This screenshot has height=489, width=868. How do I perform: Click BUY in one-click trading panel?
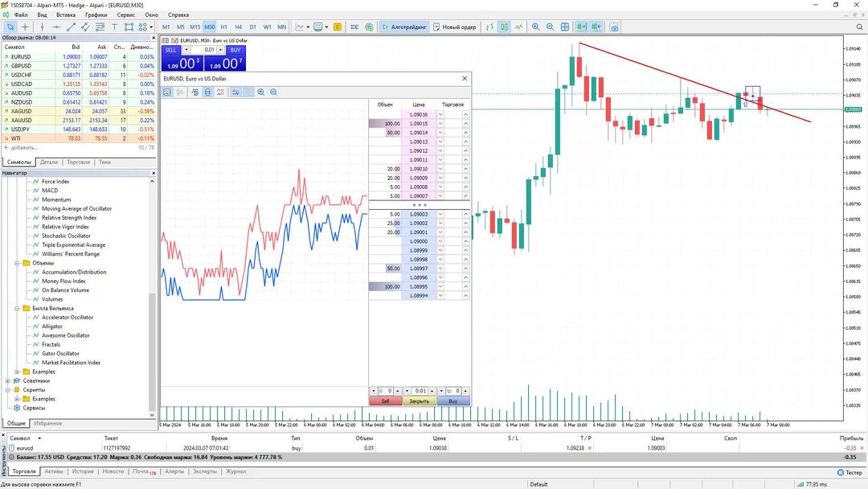tap(235, 50)
